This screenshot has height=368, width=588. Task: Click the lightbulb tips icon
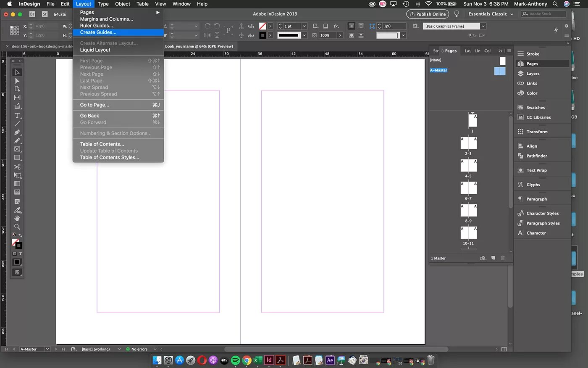tap(457, 14)
